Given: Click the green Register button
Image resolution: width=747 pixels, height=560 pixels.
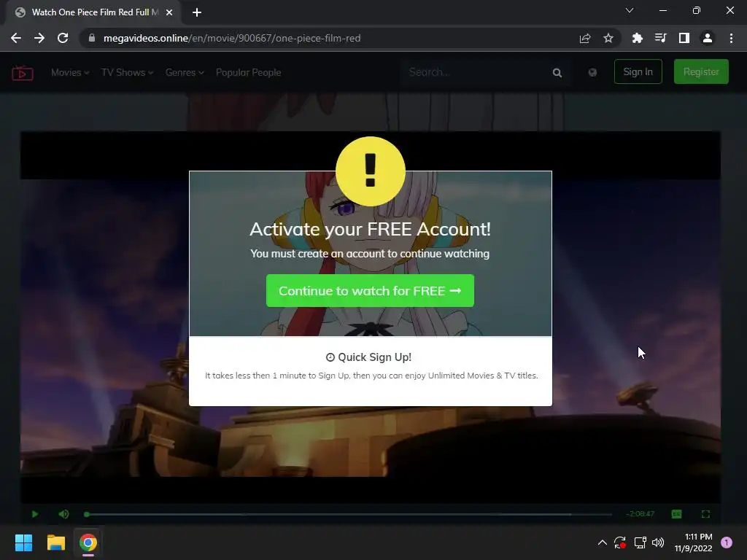Looking at the screenshot, I should 701,71.
